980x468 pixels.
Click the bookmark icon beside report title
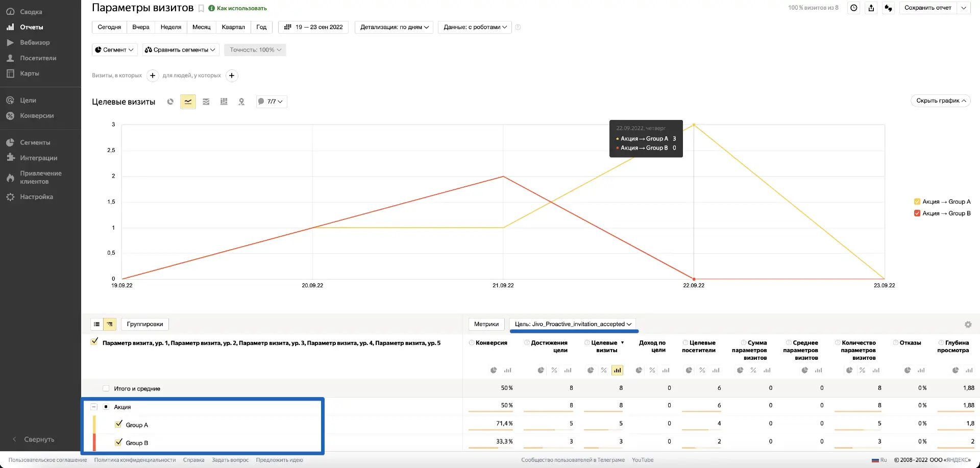[201, 8]
